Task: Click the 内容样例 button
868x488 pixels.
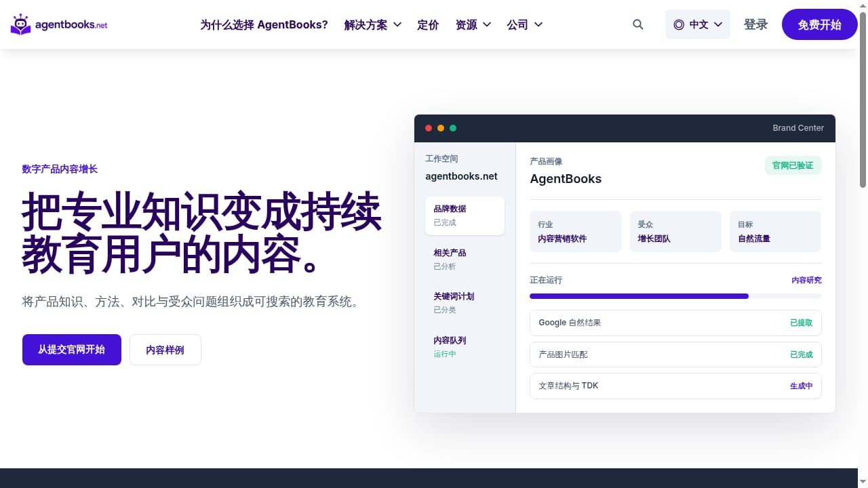Action: (165, 350)
